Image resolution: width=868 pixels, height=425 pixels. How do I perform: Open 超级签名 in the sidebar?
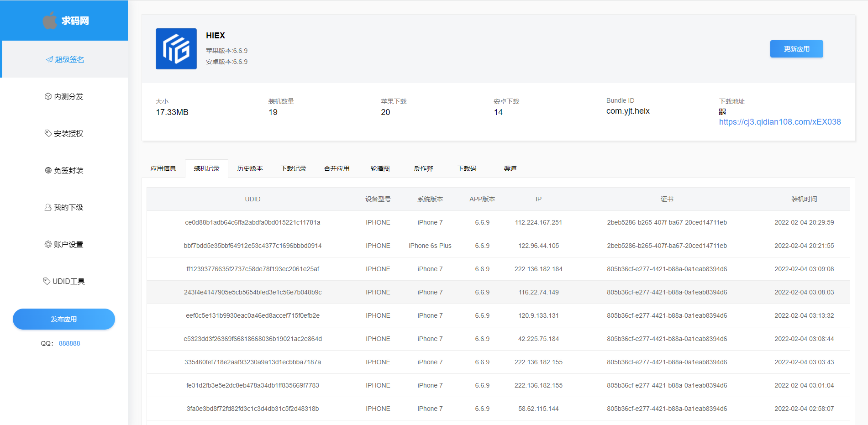[65, 59]
